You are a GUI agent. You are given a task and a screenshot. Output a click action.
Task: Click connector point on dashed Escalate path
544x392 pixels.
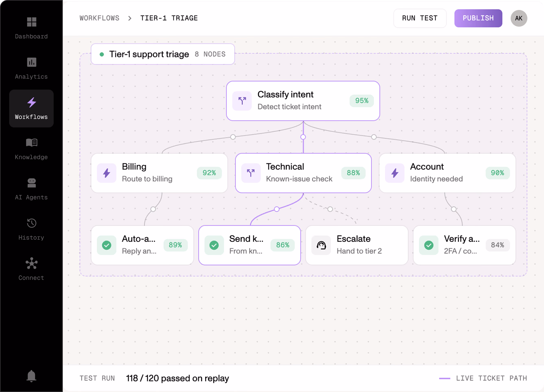[330, 209]
